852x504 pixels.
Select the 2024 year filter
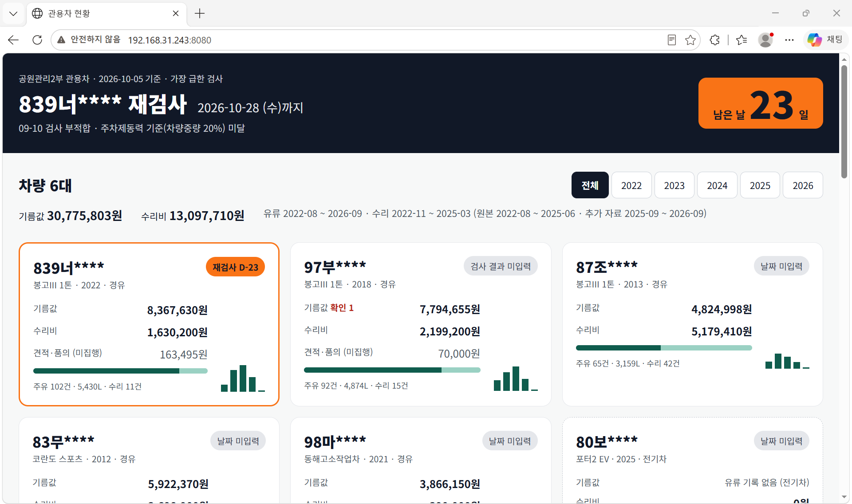point(717,185)
